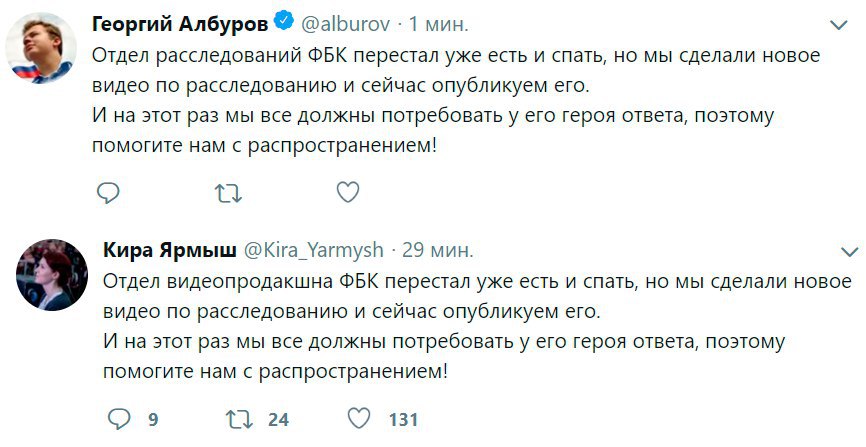This screenshot has width=866, height=447.
Task: Click the 9 replies count
Action: pos(153,420)
